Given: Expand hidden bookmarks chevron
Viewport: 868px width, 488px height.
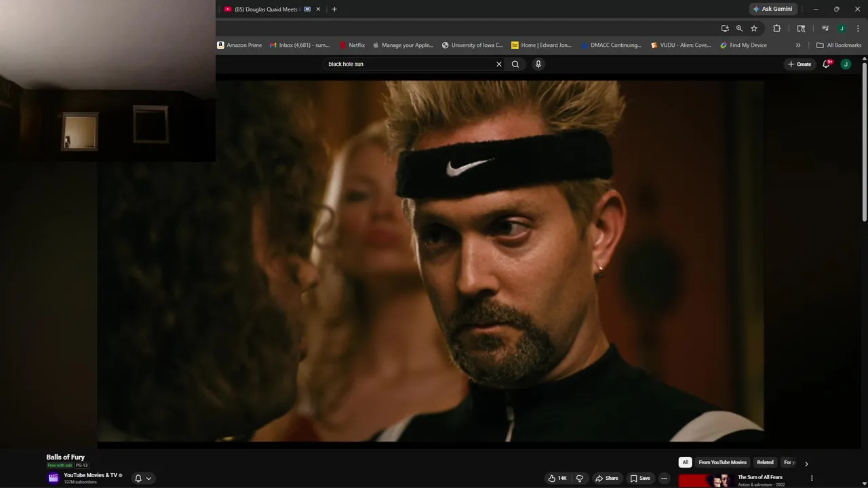Looking at the screenshot, I should click(798, 45).
